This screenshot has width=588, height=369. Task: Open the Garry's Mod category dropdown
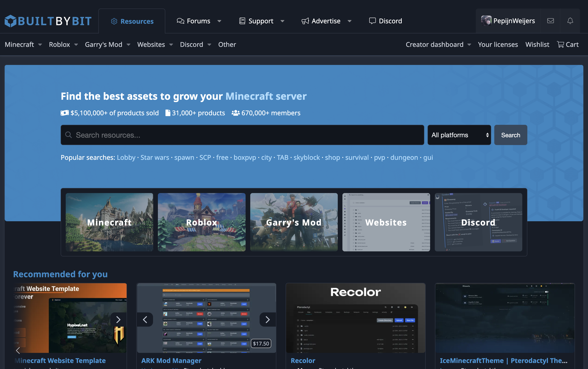[128, 45]
